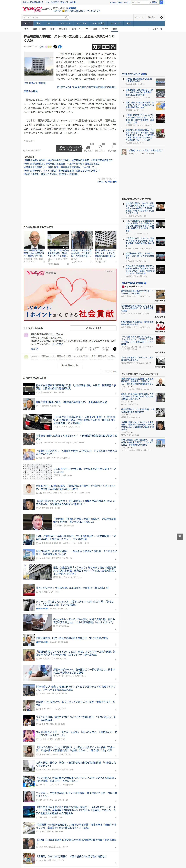Click the 返信 1件 reply link

tap(35, 349)
